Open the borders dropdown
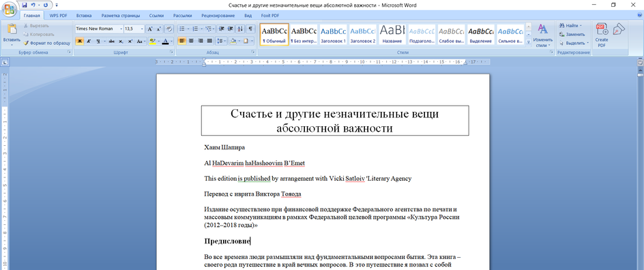The width and height of the screenshot is (644, 270). (x=252, y=41)
